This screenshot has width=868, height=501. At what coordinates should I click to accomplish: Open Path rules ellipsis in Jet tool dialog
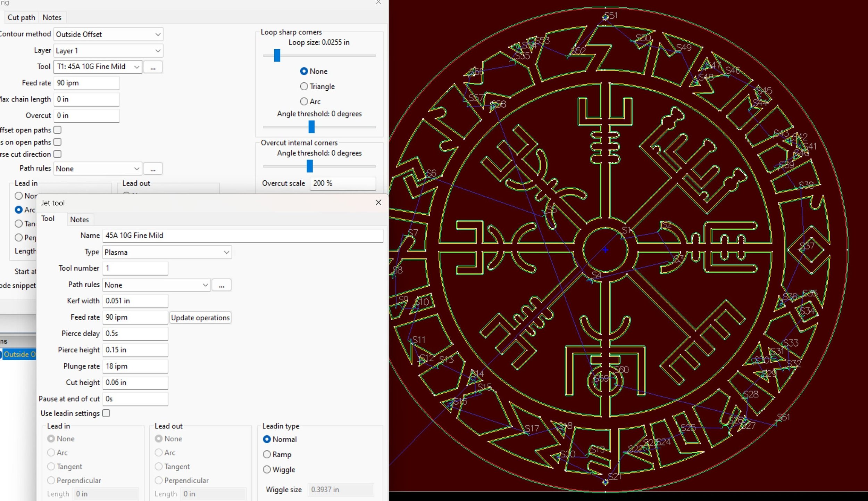click(222, 285)
